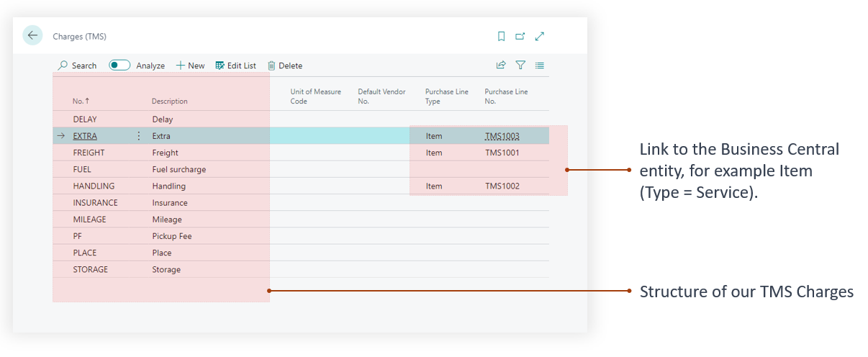Click Purchase Line Type cell for HANDLING
Image resolution: width=868 pixels, height=357 pixels.
tap(434, 186)
